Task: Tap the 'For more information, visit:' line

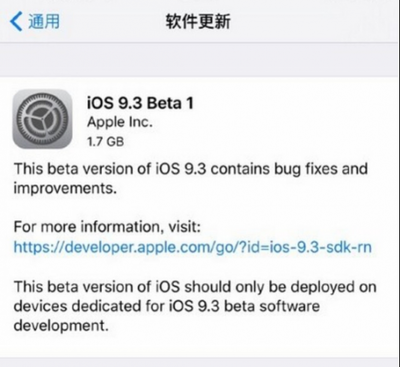Action: point(107,227)
